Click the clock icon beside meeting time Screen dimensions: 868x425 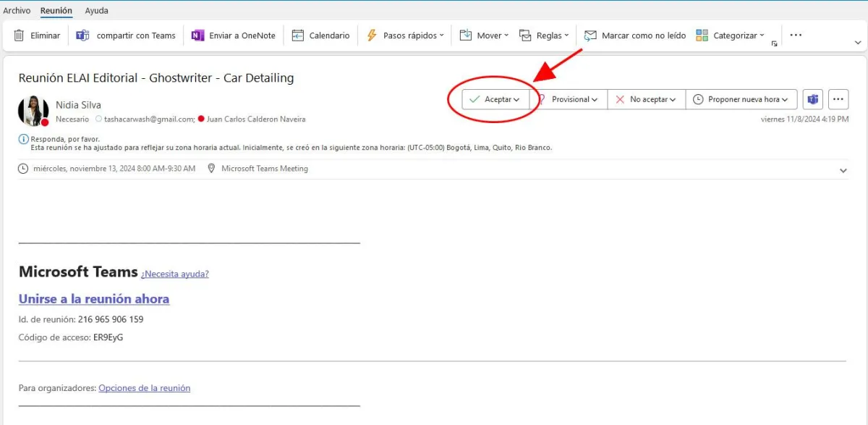(23, 169)
